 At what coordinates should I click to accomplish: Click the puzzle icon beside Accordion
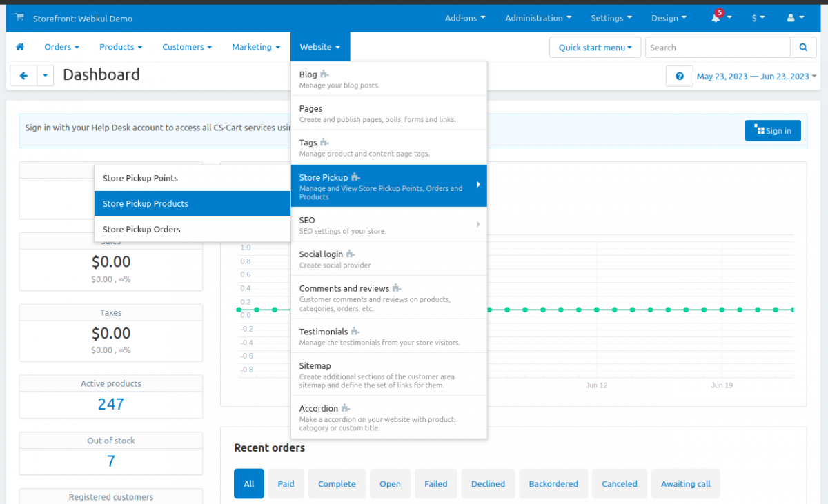pos(345,408)
